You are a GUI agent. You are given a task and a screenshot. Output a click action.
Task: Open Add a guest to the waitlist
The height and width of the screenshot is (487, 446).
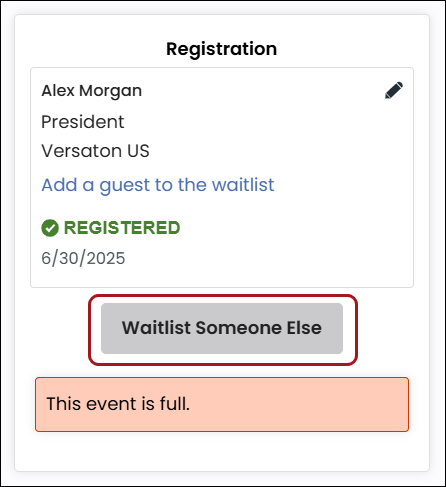[x=158, y=185]
